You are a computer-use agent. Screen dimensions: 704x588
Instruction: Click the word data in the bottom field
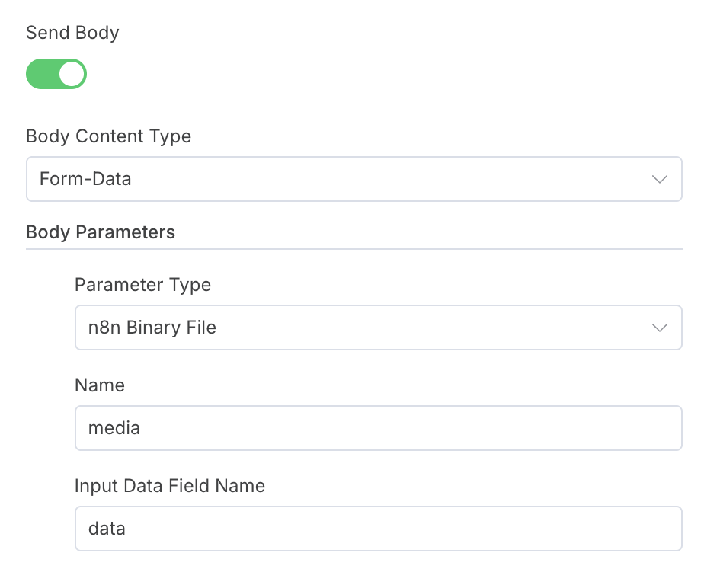pyautogui.click(x=107, y=529)
